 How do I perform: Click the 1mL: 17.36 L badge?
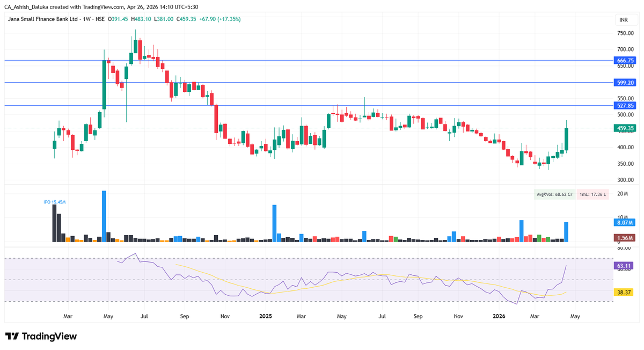pos(594,194)
